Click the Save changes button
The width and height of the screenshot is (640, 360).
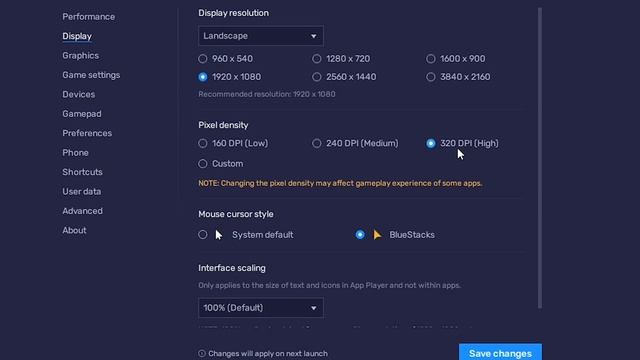coord(500,352)
